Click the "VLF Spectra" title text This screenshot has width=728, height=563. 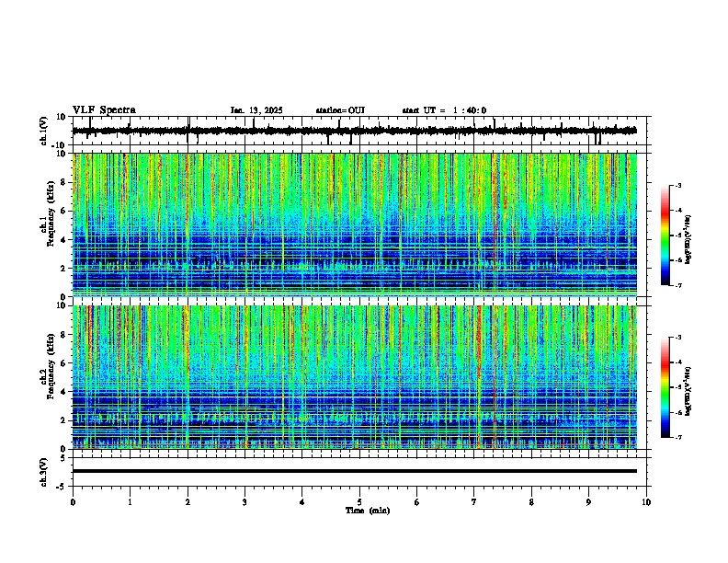click(x=104, y=110)
